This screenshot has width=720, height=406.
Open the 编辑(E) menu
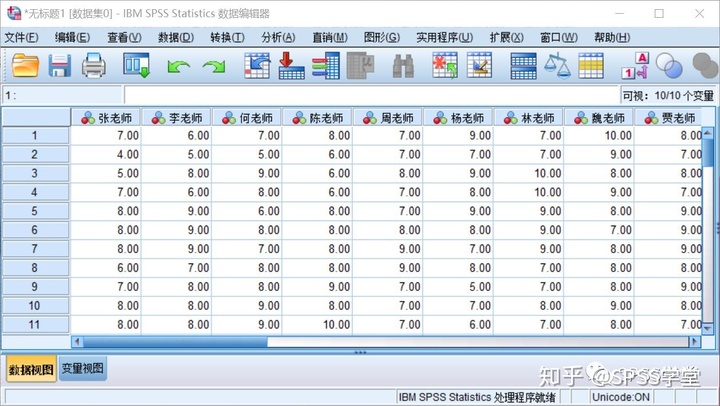click(72, 37)
